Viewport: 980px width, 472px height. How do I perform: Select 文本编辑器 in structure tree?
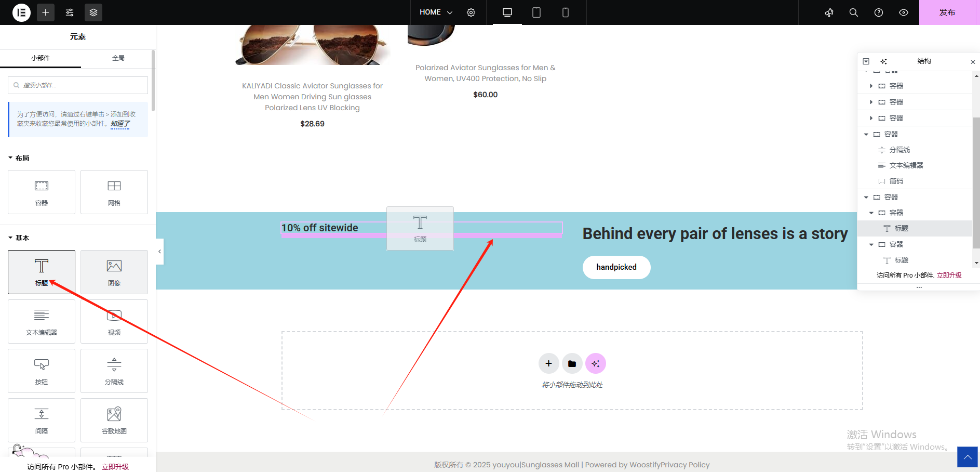click(x=906, y=165)
